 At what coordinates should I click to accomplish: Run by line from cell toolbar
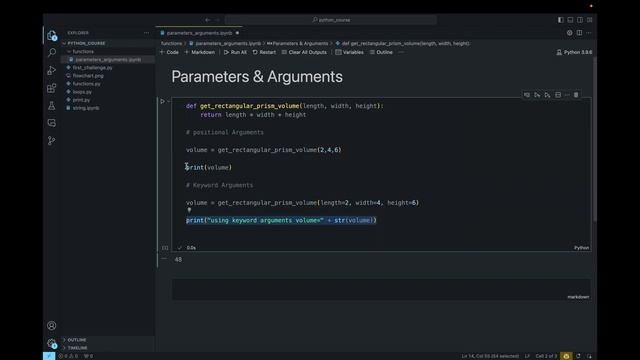point(527,95)
